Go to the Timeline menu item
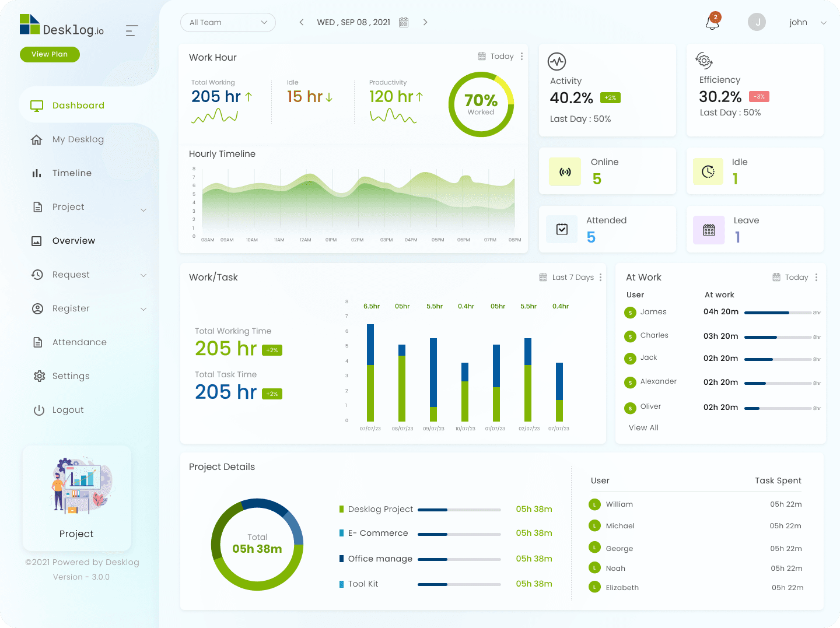Image resolution: width=840 pixels, height=628 pixels. point(72,173)
